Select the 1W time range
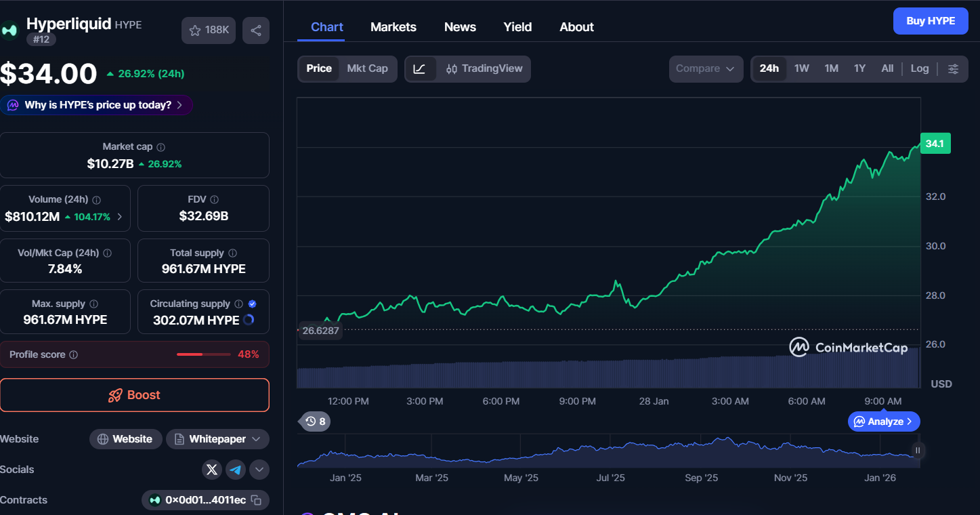Screen dimensions: 980x515 pos(801,68)
